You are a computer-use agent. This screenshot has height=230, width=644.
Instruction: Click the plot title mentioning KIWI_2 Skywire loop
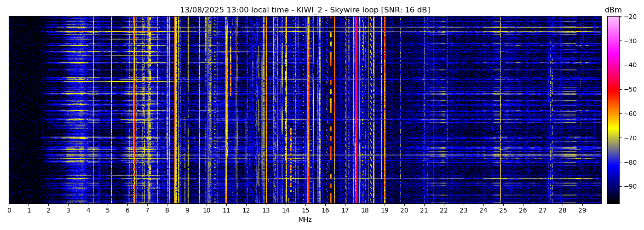point(305,10)
